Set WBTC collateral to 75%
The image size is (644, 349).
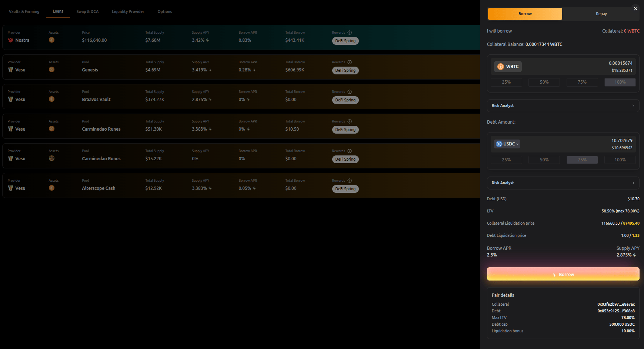coord(582,82)
